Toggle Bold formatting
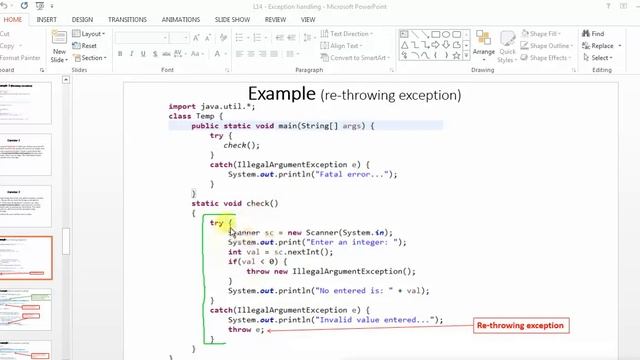The width and height of the screenshot is (640, 360). (120, 53)
